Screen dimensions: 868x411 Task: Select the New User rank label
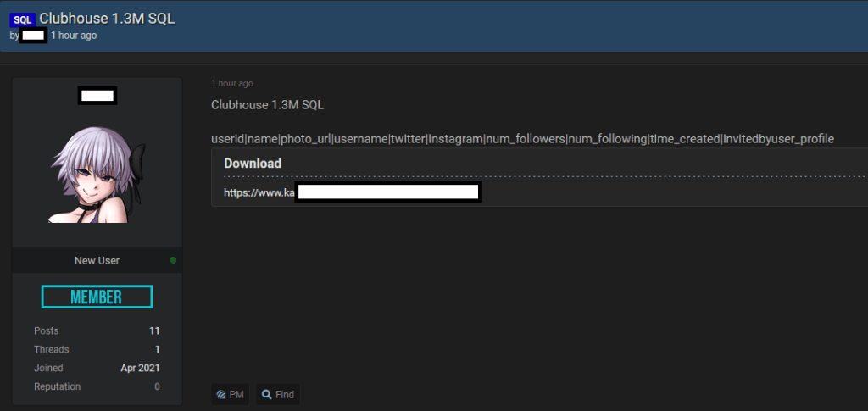(x=97, y=261)
